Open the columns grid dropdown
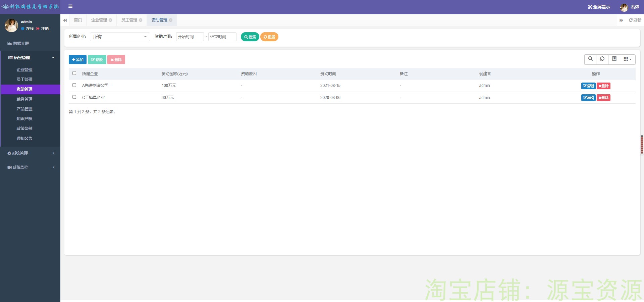The image size is (644, 302). tap(628, 59)
